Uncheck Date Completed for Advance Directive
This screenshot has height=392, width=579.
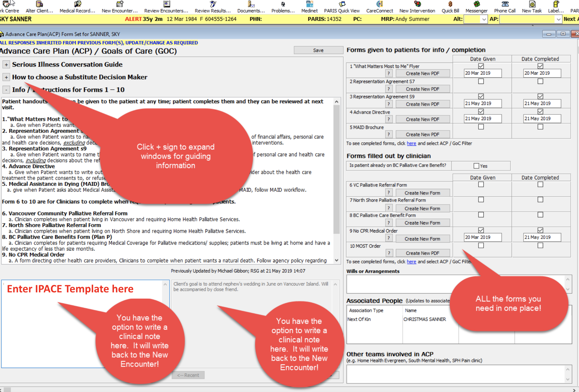click(x=540, y=111)
